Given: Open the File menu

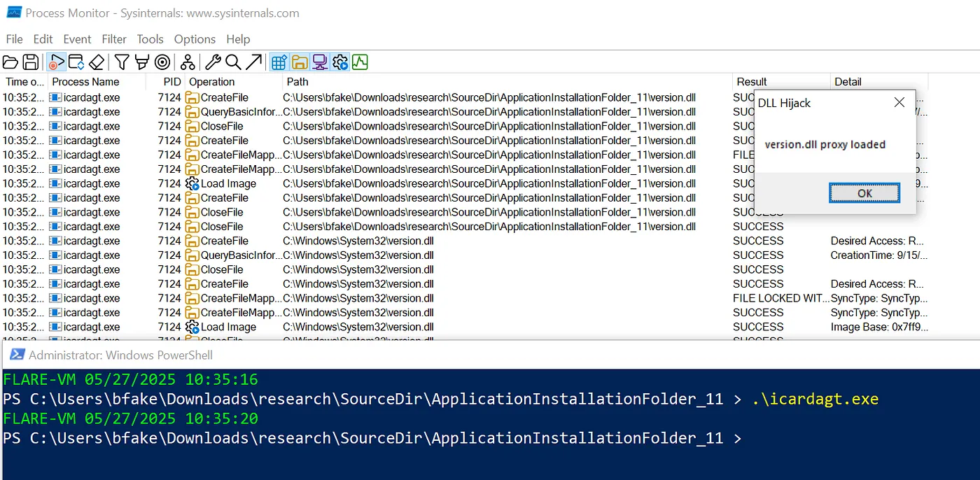Looking at the screenshot, I should coord(14,39).
